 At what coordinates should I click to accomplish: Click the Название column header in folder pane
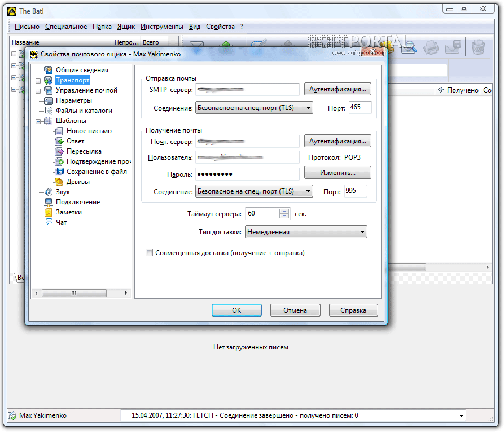click(x=61, y=42)
